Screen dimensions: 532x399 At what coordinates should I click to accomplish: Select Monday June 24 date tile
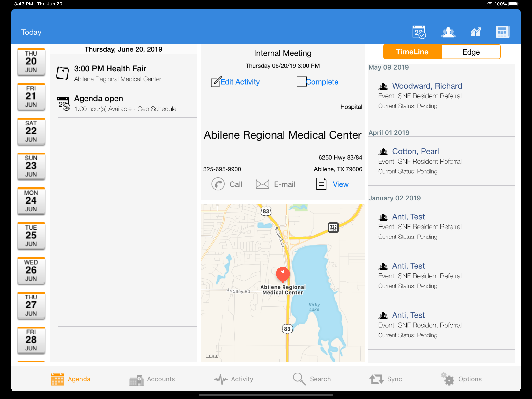pos(31,201)
